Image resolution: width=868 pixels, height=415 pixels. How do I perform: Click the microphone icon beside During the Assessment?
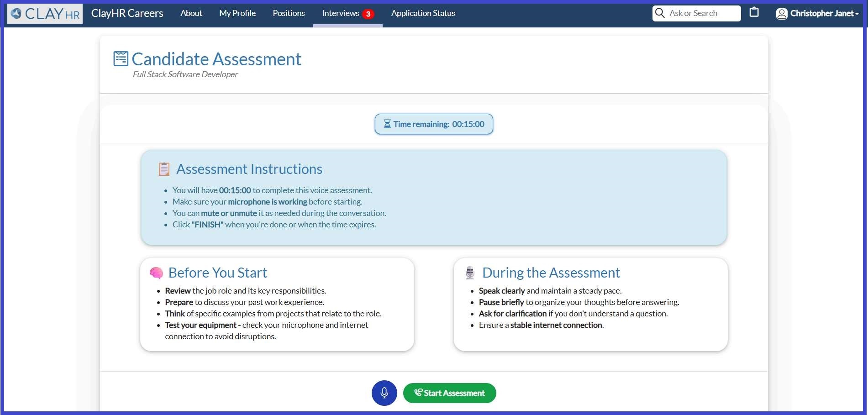470,273
